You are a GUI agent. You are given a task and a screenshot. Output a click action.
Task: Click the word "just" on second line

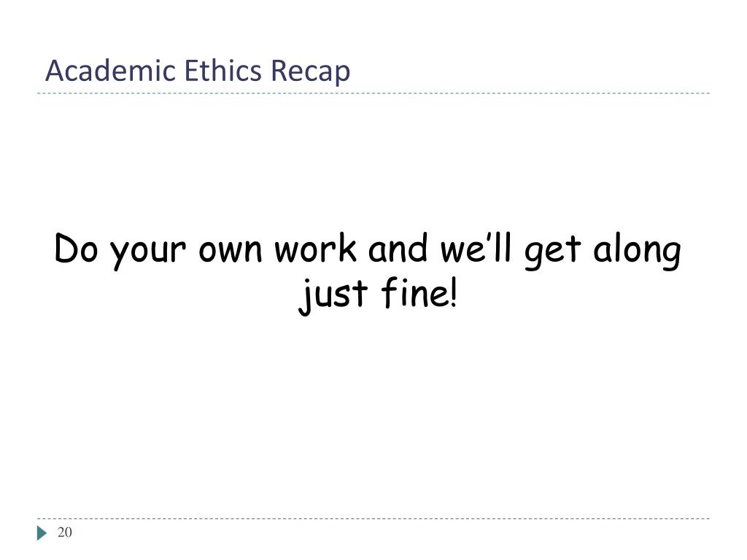[x=333, y=296]
